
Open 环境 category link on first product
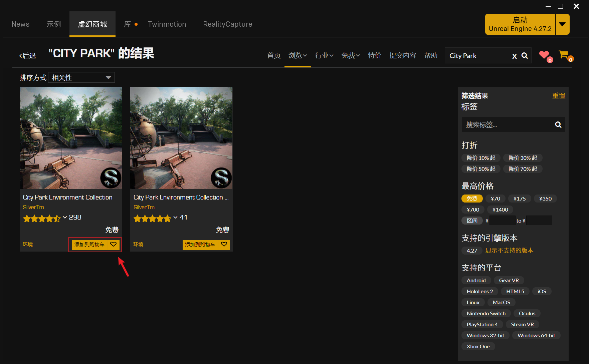tap(28, 244)
